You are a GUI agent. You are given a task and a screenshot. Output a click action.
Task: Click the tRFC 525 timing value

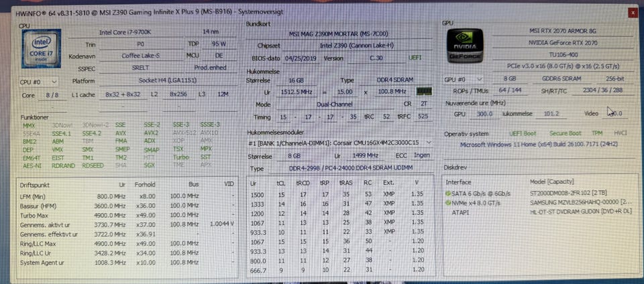[x=423, y=117]
